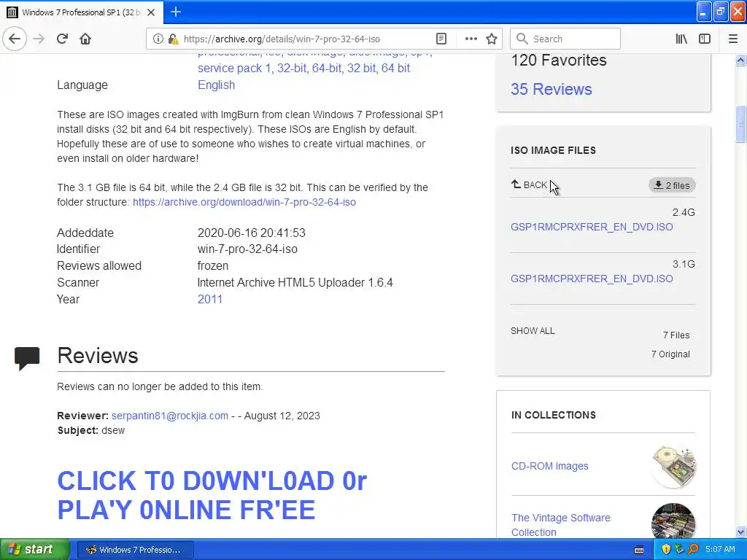Click the scrollbar down arrow
The height and width of the screenshot is (560, 747).
click(x=740, y=532)
